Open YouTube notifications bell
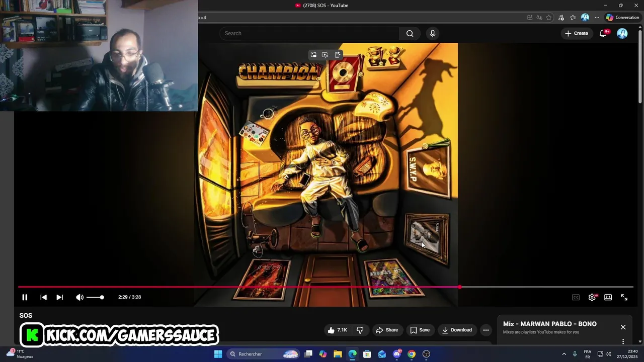This screenshot has height=362, width=644. pyautogui.click(x=603, y=33)
